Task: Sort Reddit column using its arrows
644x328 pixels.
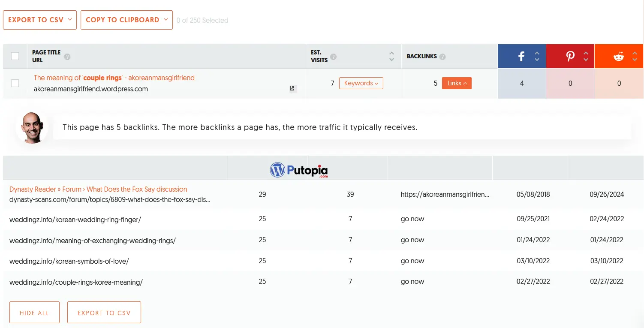Action: pyautogui.click(x=635, y=57)
